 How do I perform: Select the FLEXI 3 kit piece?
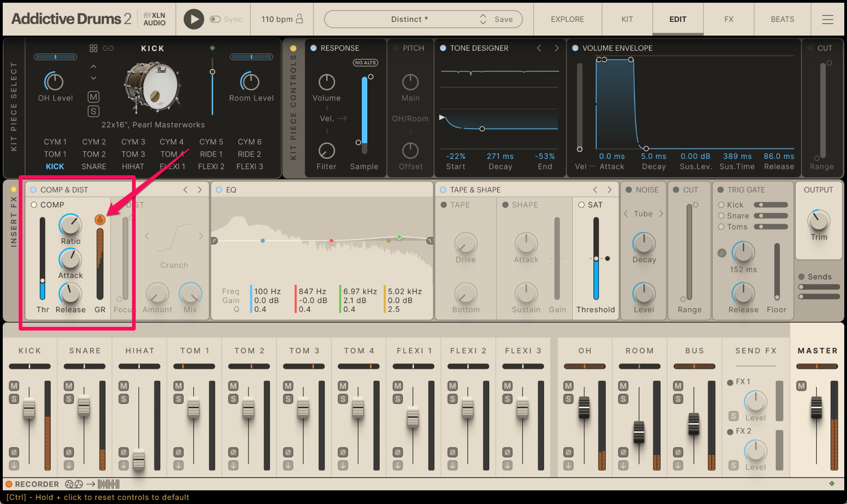coord(250,167)
